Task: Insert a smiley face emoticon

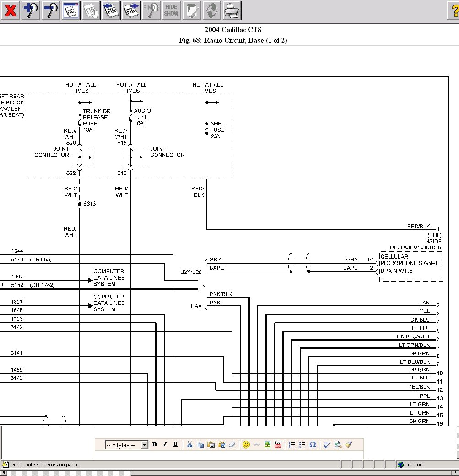Action: point(246,444)
